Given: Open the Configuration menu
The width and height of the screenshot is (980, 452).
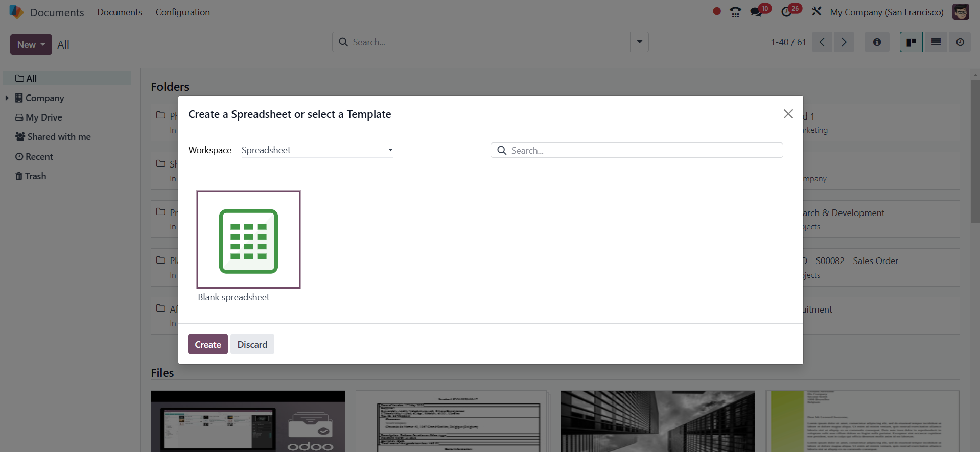Looking at the screenshot, I should pyautogui.click(x=182, y=12).
